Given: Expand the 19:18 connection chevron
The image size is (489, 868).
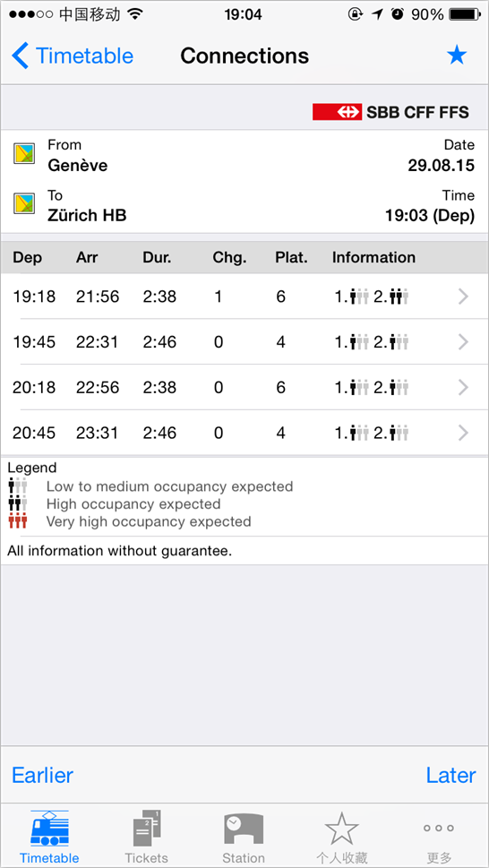Looking at the screenshot, I should pos(464,297).
